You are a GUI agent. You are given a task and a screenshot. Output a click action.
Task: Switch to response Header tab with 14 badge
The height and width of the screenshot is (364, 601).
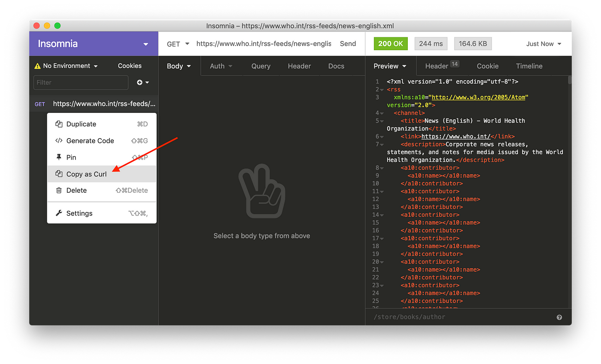pos(442,66)
